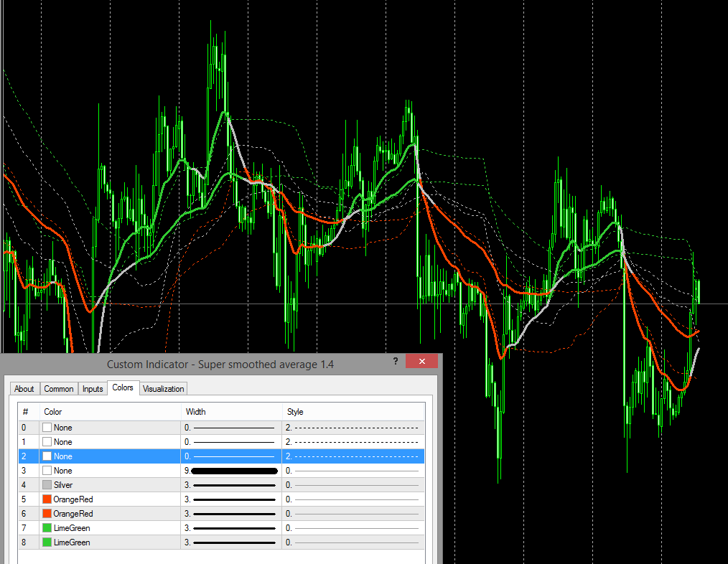Go to the Inputs tab
The width and height of the screenshot is (728, 564).
click(93, 389)
